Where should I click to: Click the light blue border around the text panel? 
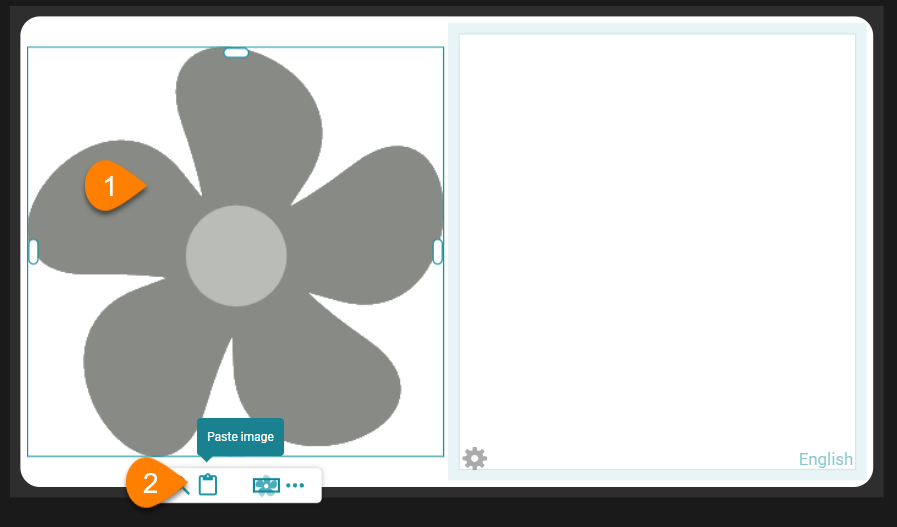pos(452,250)
